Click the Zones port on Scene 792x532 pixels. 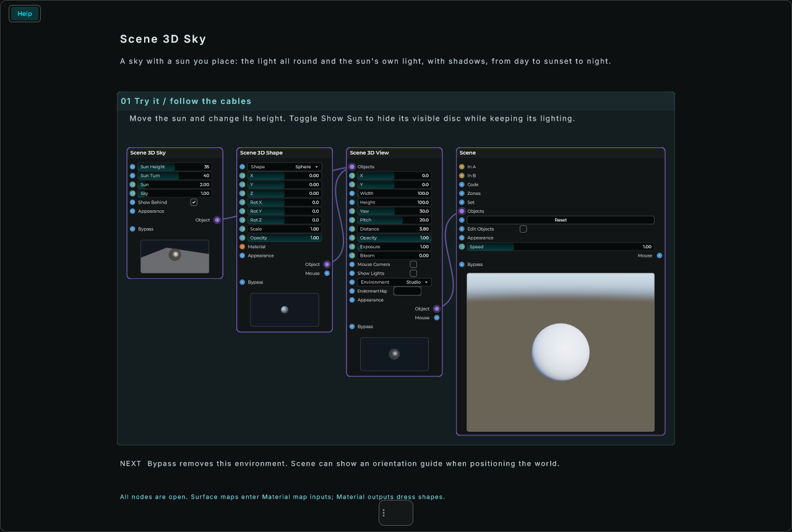pyautogui.click(x=462, y=194)
